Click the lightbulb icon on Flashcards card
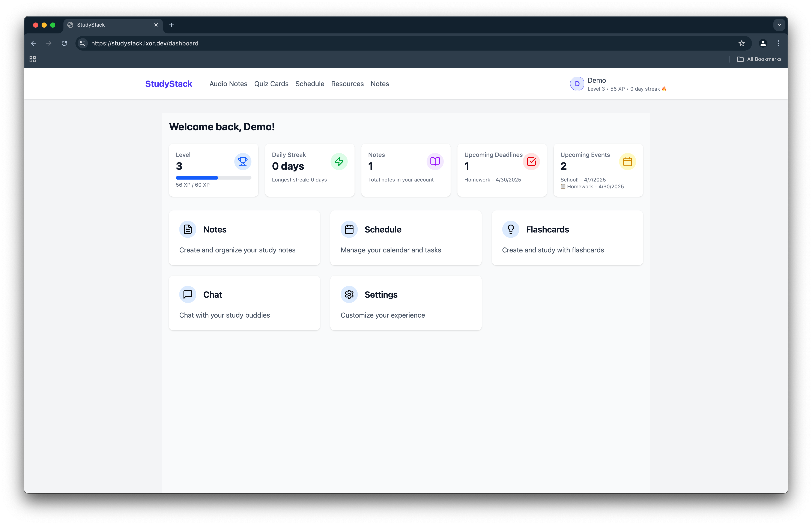Image resolution: width=812 pixels, height=525 pixels. (511, 229)
